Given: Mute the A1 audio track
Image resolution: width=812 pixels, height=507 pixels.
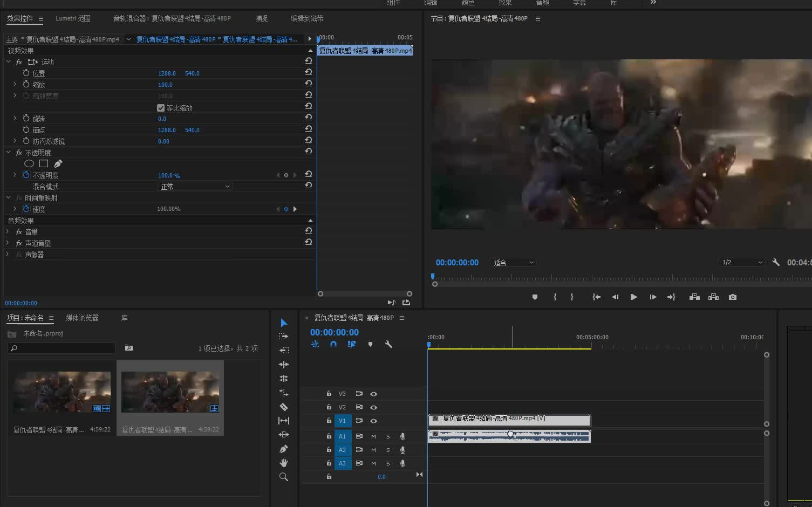Looking at the screenshot, I should tap(373, 436).
